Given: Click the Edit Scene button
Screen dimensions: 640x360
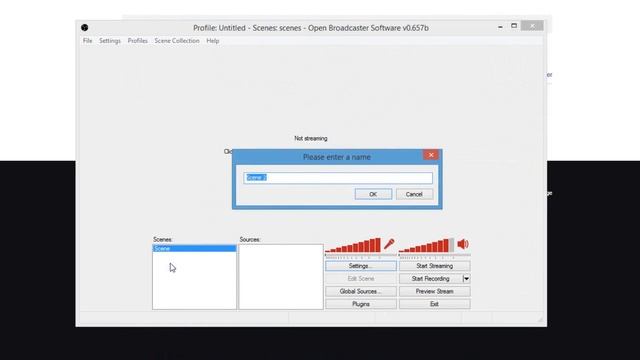Looking at the screenshot, I should pos(361,279).
